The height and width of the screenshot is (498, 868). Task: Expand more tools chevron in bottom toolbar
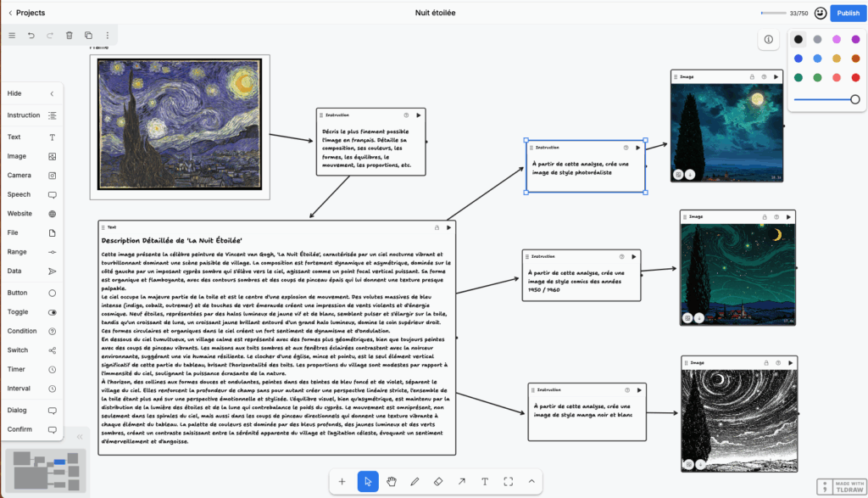click(x=531, y=481)
